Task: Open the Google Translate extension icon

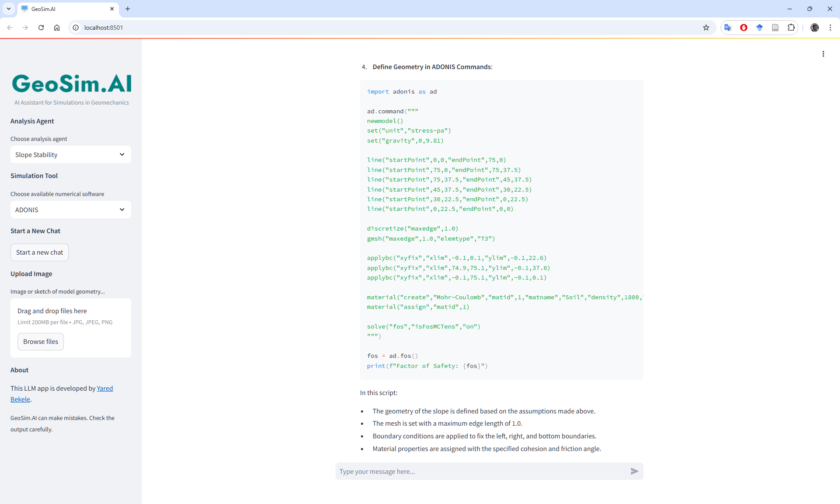Action: [x=728, y=28]
